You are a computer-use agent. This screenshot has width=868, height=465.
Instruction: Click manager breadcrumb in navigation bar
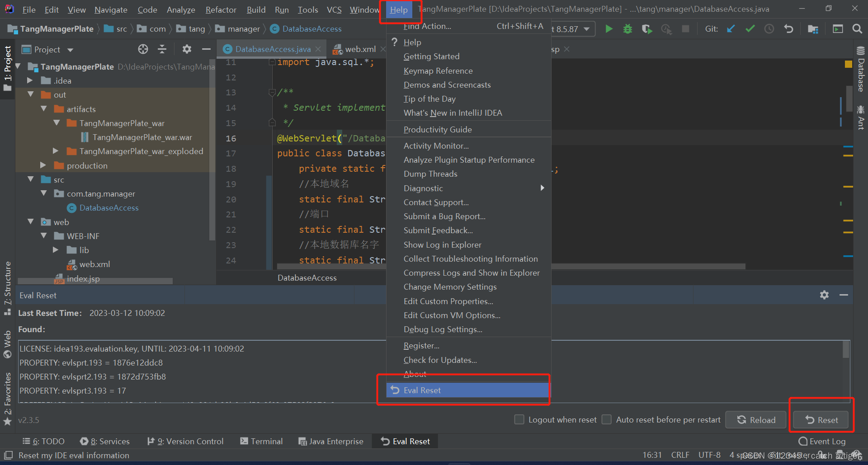[238, 29]
